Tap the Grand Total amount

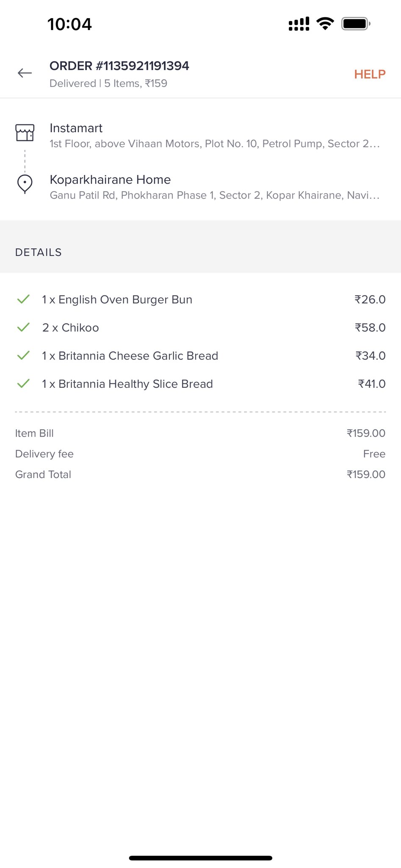coord(366,474)
